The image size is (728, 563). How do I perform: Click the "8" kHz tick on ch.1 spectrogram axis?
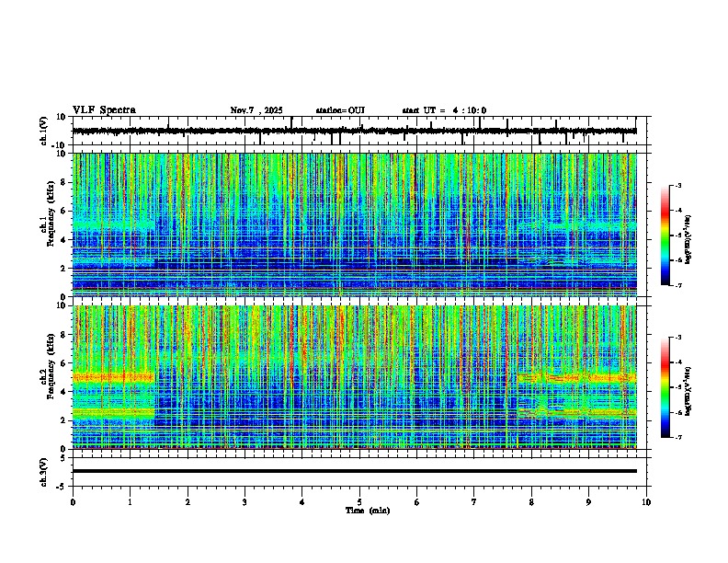(64, 182)
